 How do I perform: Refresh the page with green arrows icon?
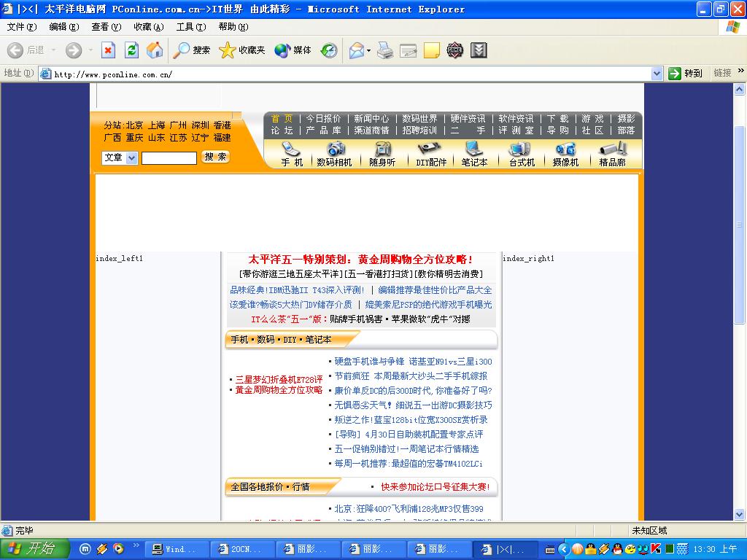(x=131, y=50)
